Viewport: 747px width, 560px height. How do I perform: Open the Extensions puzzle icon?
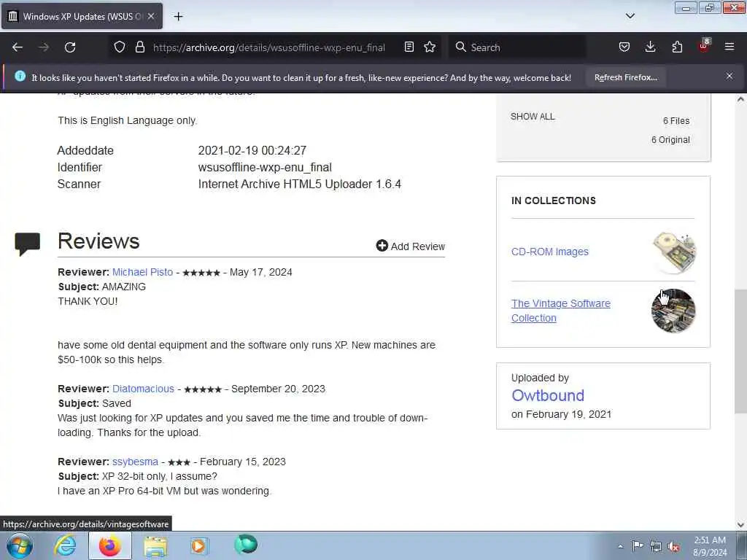tap(677, 47)
